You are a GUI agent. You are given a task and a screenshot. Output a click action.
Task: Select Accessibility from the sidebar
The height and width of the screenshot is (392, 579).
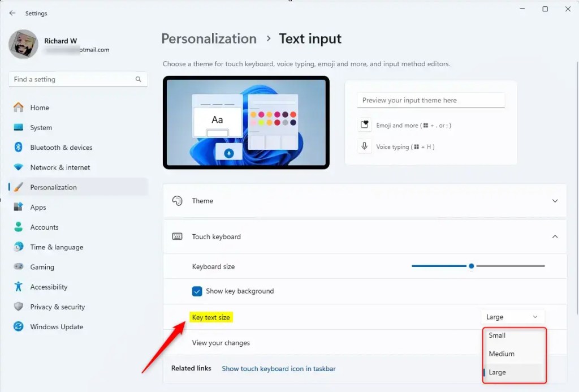click(47, 287)
